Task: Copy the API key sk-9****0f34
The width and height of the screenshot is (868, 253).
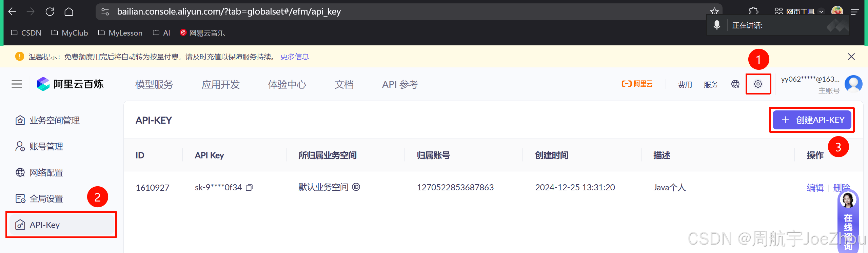Action: point(250,188)
